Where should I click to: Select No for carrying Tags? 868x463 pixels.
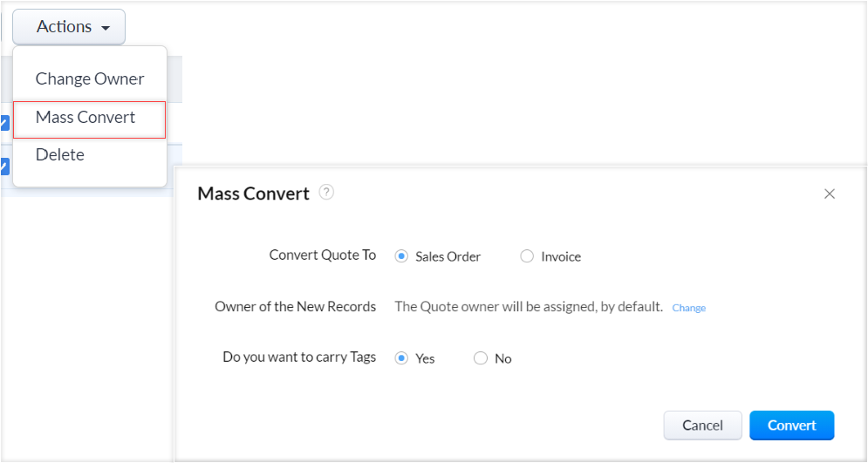pos(481,358)
